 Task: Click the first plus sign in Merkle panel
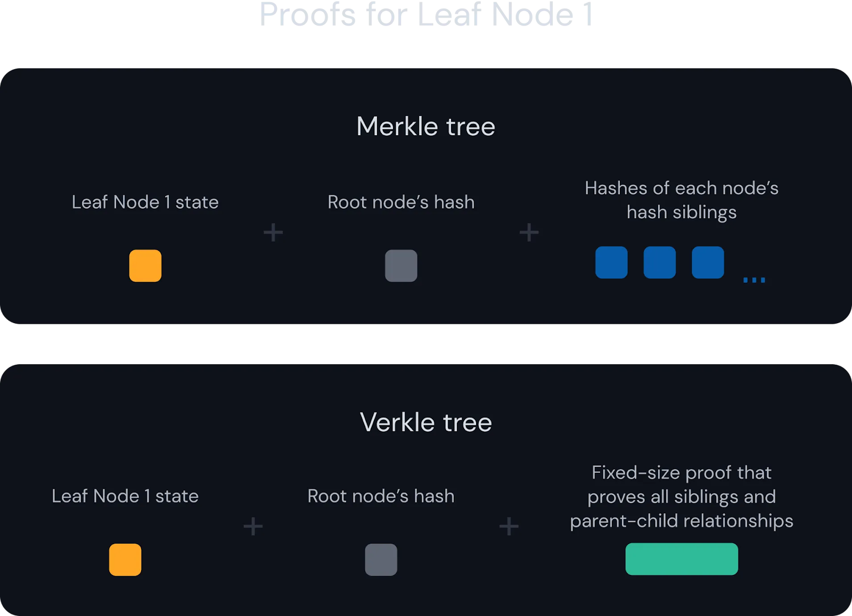[273, 233]
